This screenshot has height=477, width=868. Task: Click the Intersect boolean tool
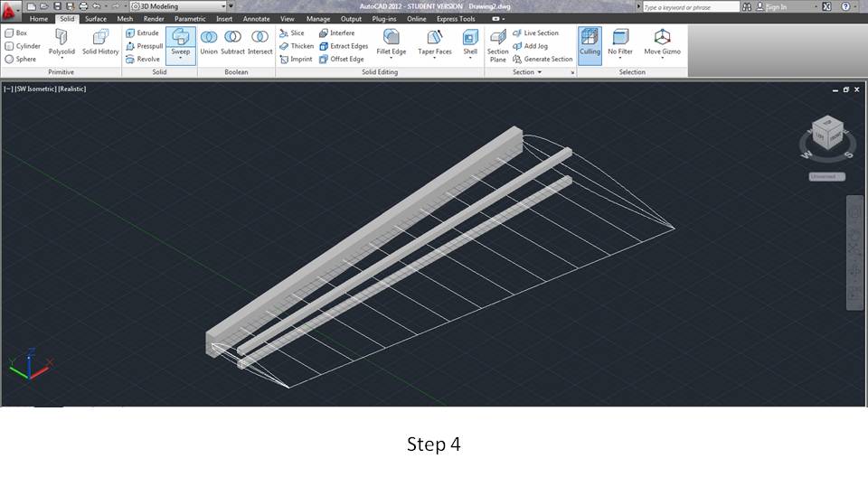pyautogui.click(x=259, y=42)
